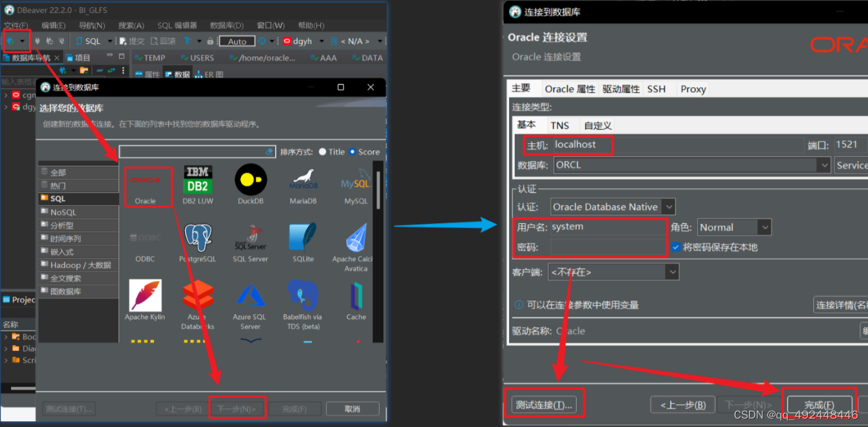Switch to the 驱动属性 tab
This screenshot has height=427, width=868.
pyautogui.click(x=621, y=89)
